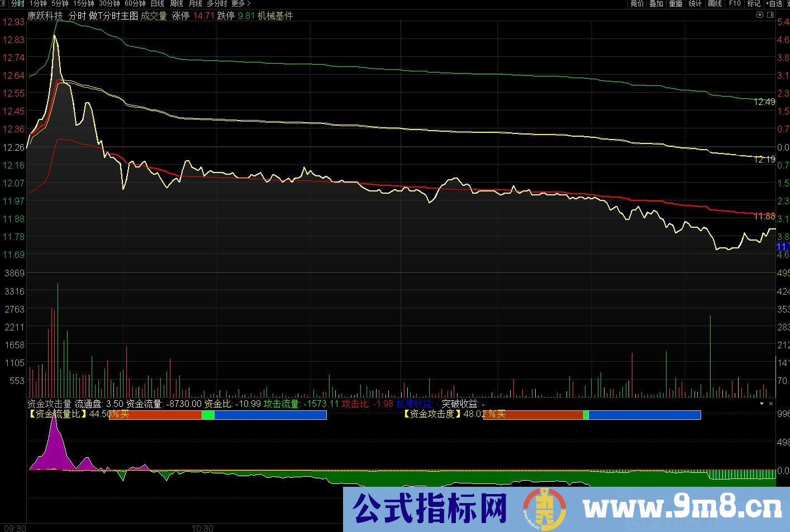Screen dimensions: 790x532
Task: Click the 3869 volume axis label
Action: [15, 273]
